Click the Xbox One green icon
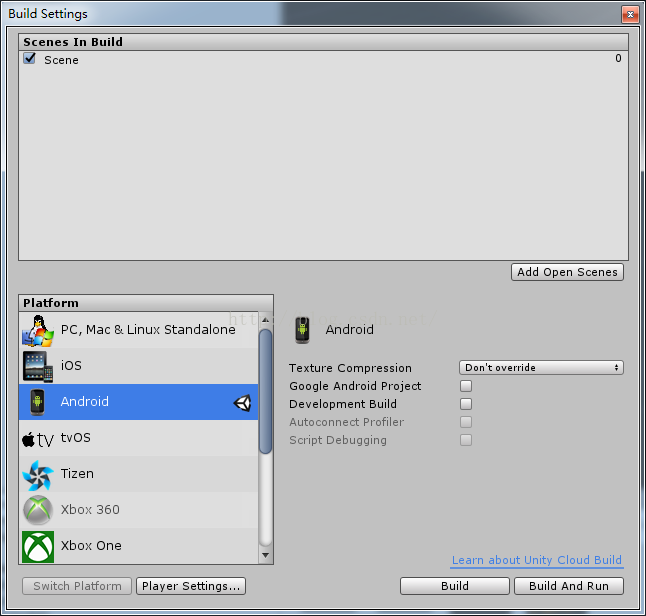Viewport: 646px width, 616px height. tap(38, 546)
